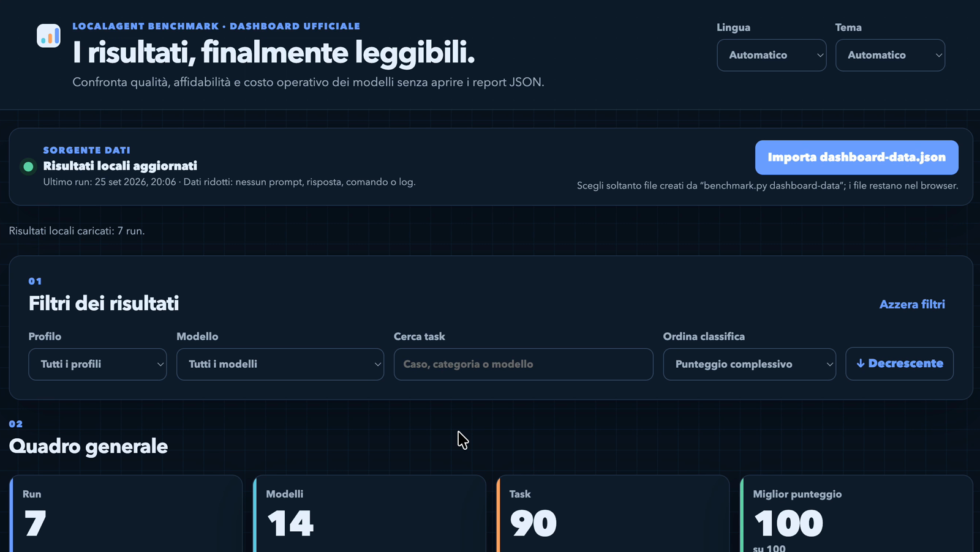This screenshot has height=552, width=980.
Task: Expand the Tutti i profili selector
Action: click(97, 364)
